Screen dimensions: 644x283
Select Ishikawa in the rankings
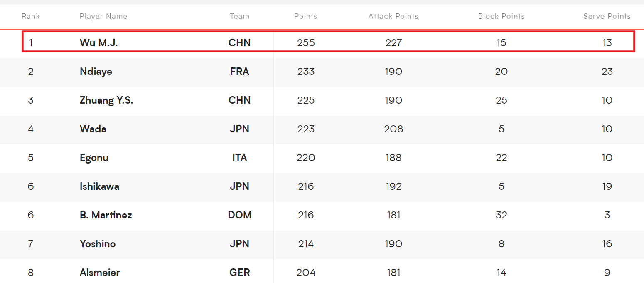point(99,186)
